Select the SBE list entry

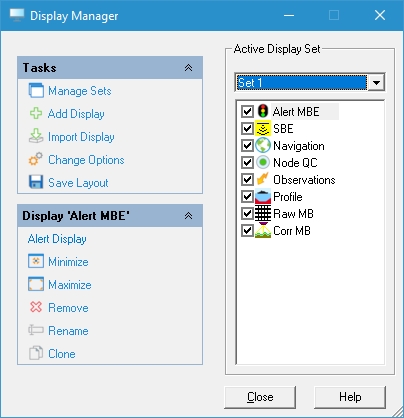(283, 128)
